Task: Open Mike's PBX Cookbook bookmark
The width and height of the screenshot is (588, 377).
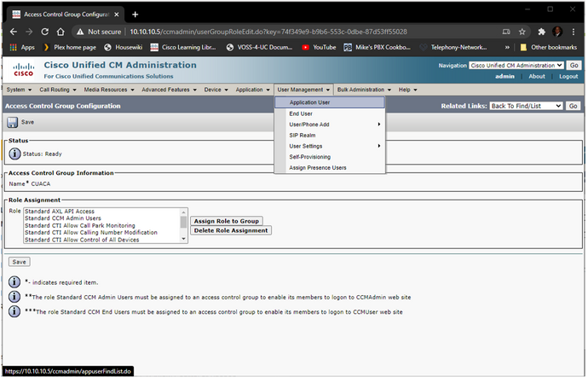Action: pos(378,47)
